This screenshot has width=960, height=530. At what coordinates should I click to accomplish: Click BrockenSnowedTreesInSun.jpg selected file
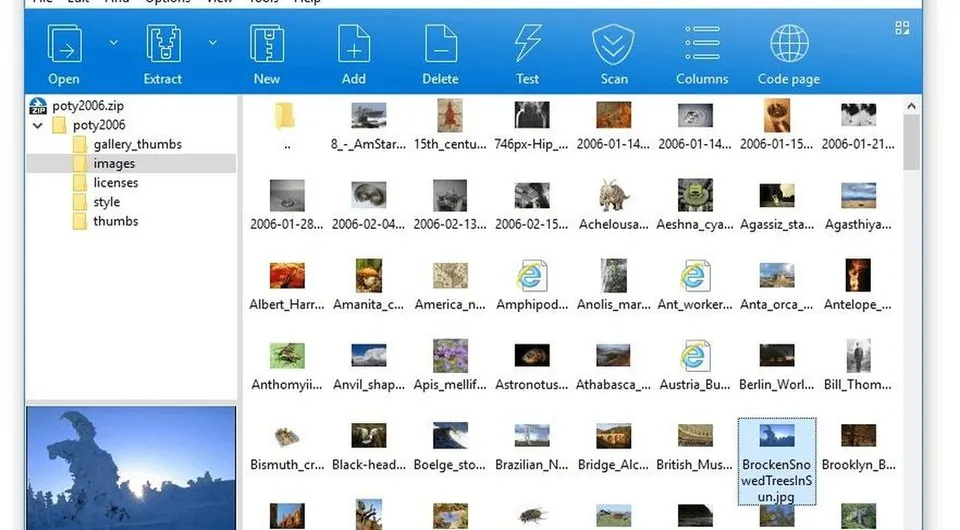pos(776,461)
